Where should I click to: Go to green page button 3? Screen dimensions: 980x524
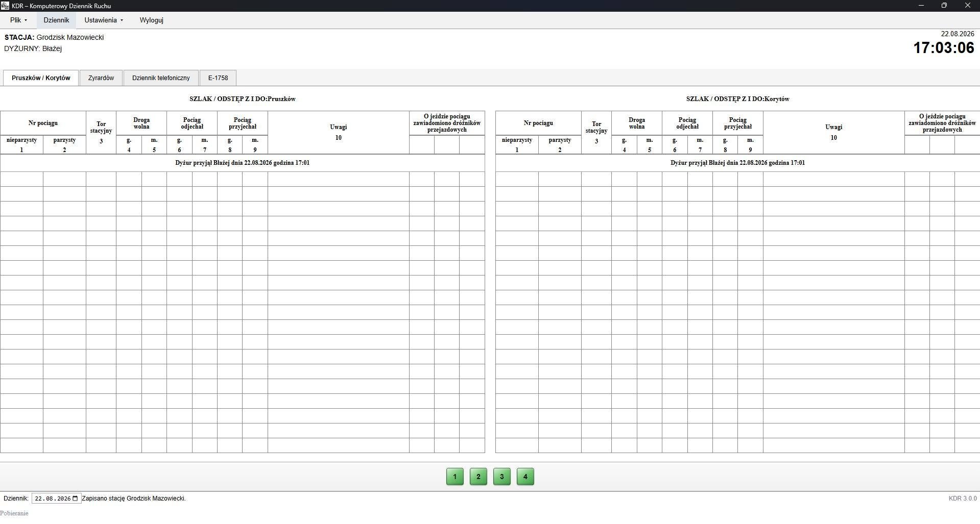pos(502,477)
